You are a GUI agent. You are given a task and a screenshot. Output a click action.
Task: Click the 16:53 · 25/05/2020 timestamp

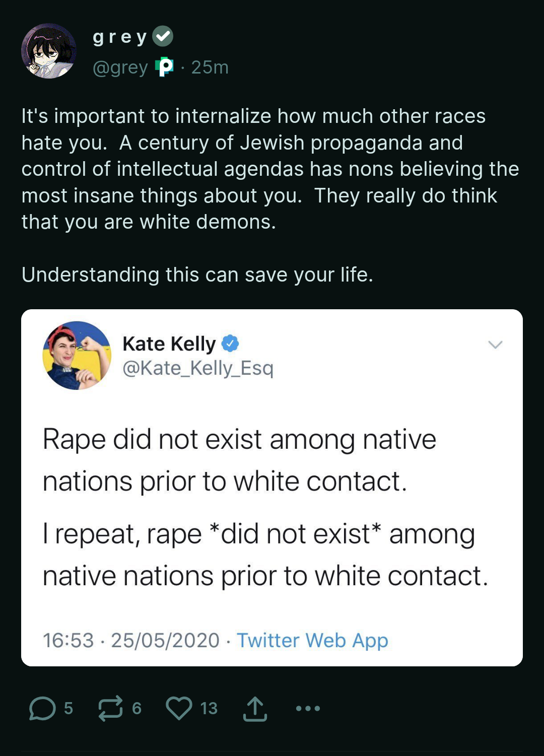click(x=131, y=640)
